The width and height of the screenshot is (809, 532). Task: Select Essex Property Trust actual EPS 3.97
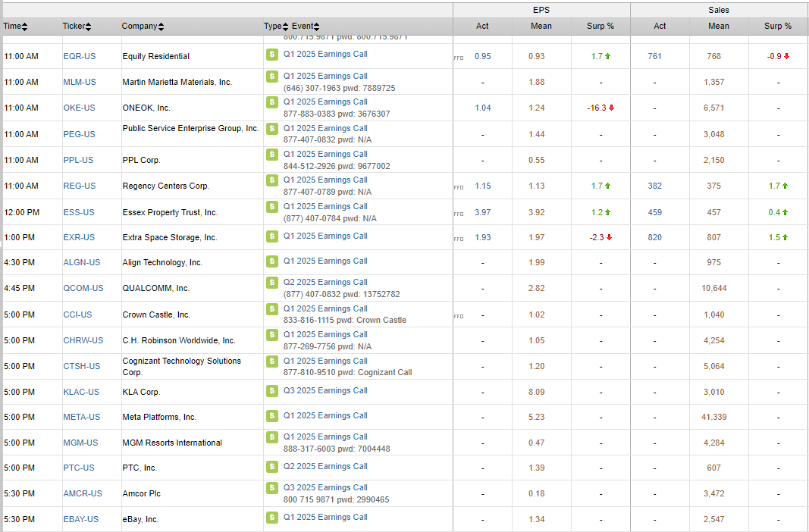click(482, 212)
